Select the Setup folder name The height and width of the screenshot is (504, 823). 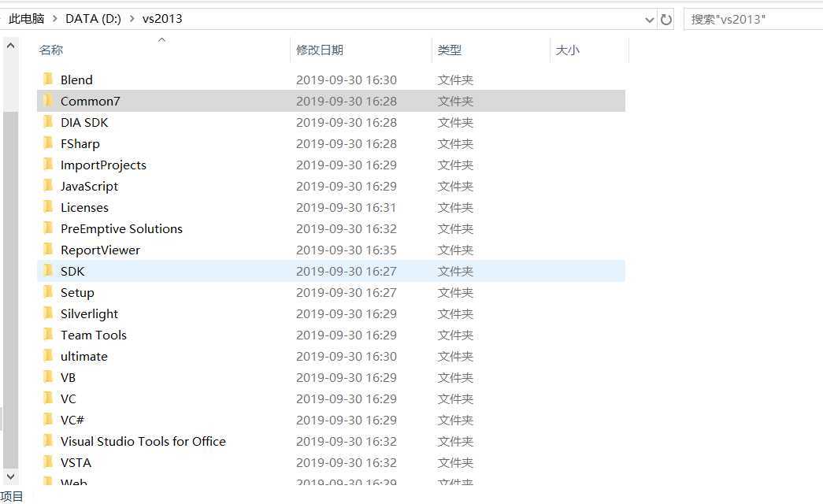(77, 292)
